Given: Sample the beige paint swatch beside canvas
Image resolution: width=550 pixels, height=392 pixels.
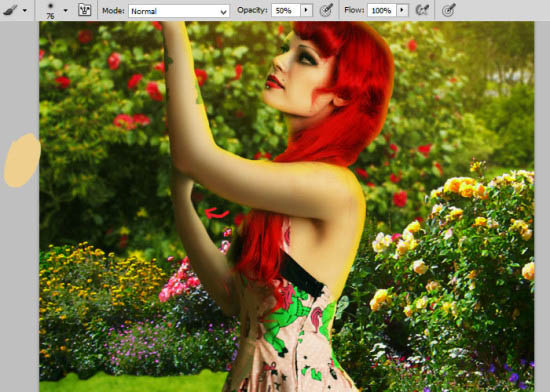Looking at the screenshot, I should click(22, 160).
